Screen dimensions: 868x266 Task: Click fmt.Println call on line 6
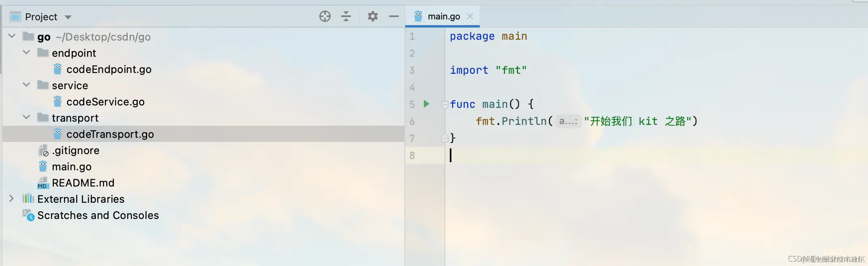pos(511,121)
